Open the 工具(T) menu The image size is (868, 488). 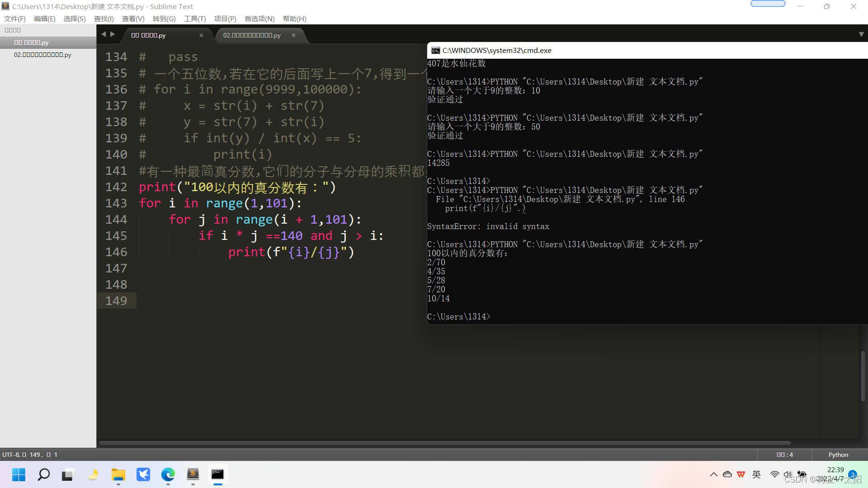click(195, 19)
